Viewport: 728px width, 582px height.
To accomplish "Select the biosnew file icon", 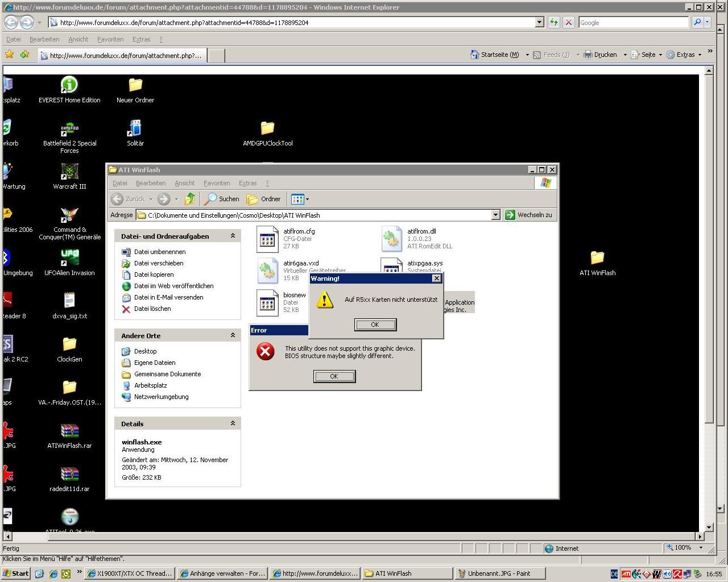I will tap(267, 302).
